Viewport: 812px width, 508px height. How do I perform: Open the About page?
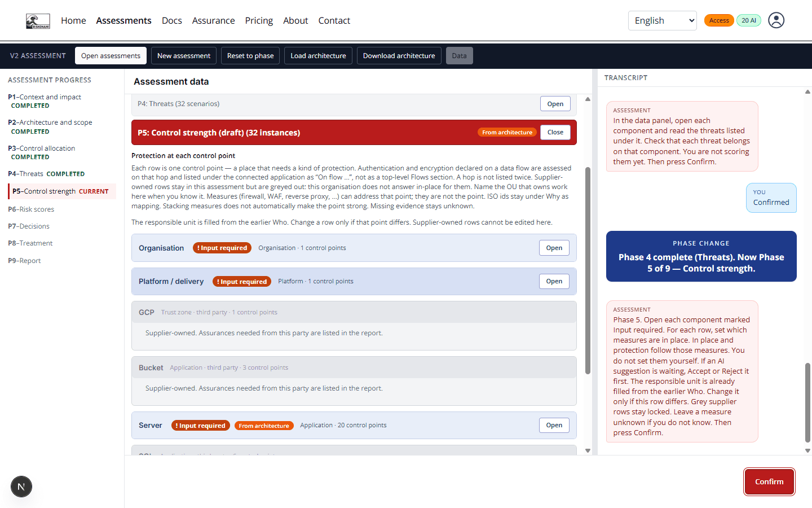pyautogui.click(x=295, y=20)
